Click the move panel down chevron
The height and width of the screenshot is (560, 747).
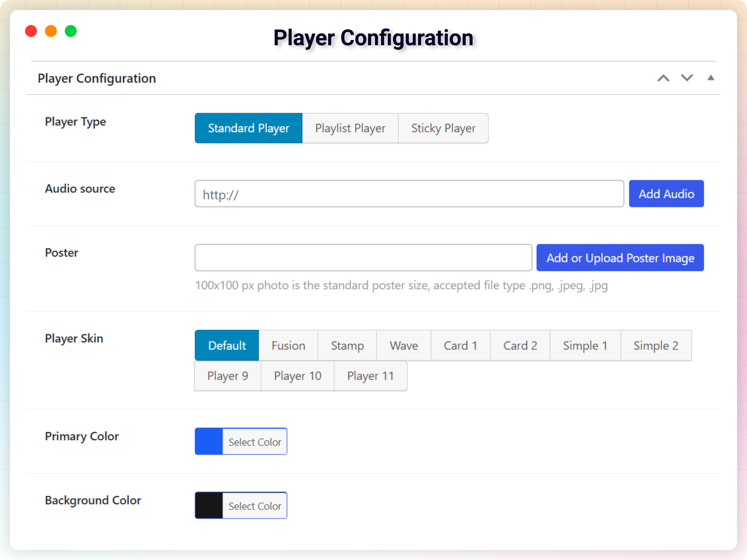click(x=687, y=78)
